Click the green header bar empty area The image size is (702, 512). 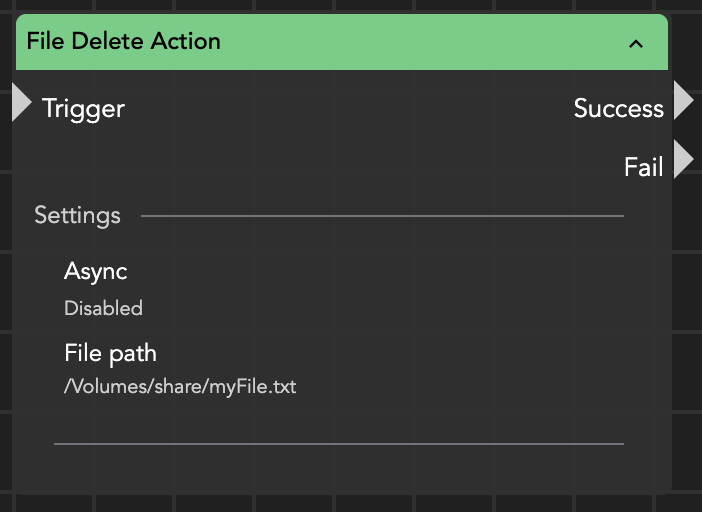(x=420, y=42)
